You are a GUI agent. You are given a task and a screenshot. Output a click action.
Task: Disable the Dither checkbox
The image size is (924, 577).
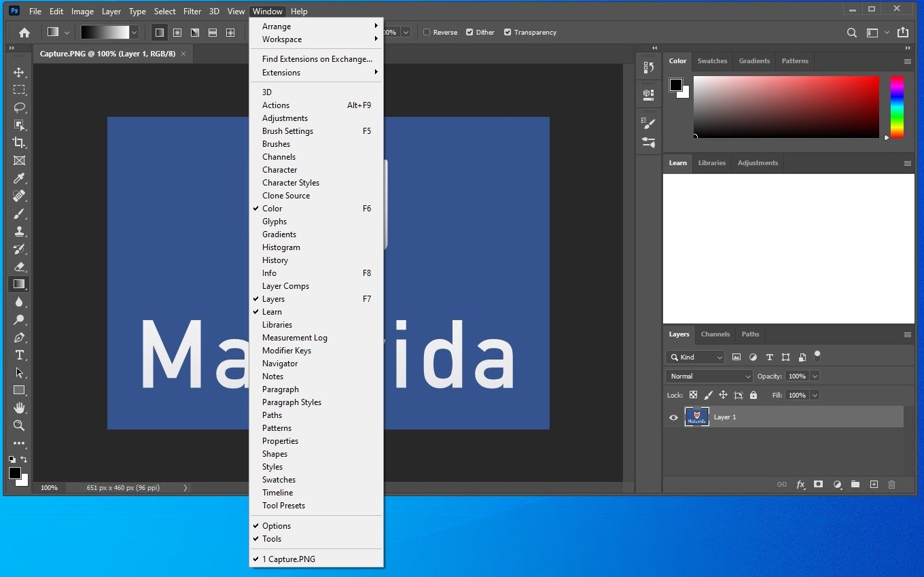tap(469, 32)
